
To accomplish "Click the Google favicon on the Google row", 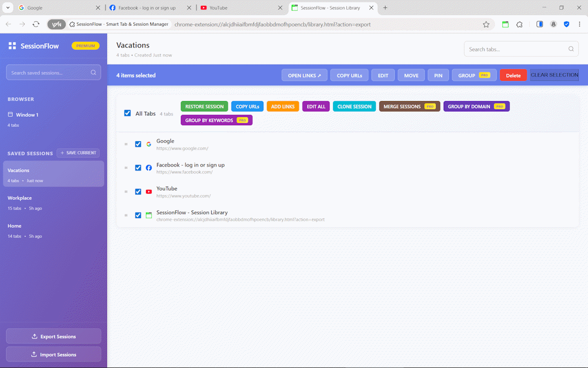I will point(148,144).
